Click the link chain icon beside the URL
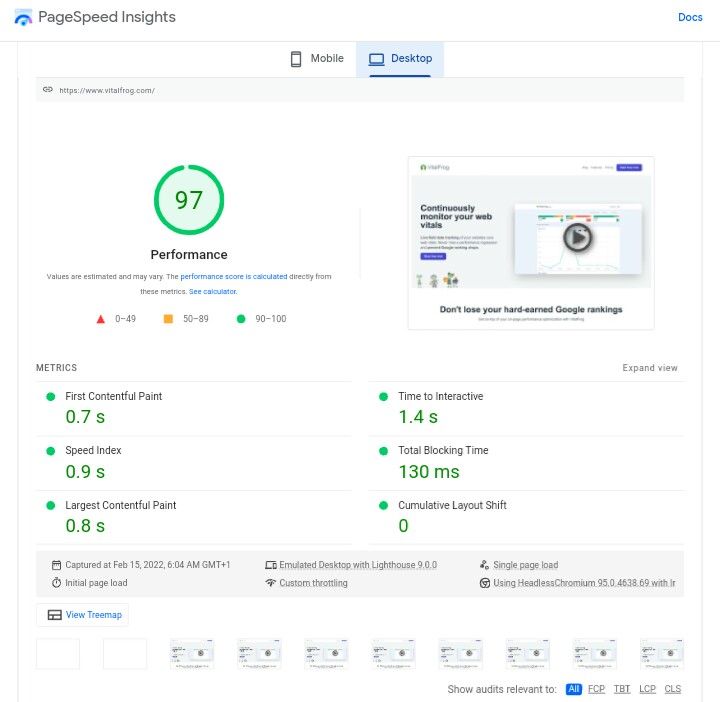720x702 pixels. (x=48, y=90)
